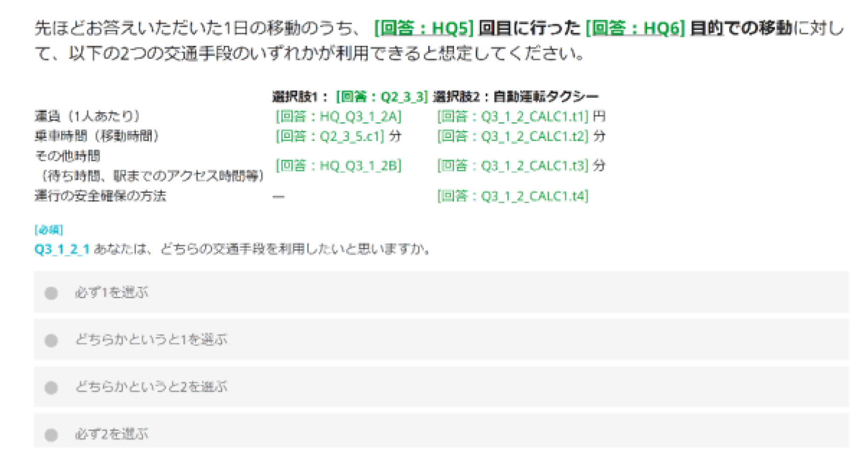Viewport: 868px width, 467px height.
Task: Click the [回答：Q2_3_3] placeholder beside 選択肢1
Action: click(x=381, y=97)
